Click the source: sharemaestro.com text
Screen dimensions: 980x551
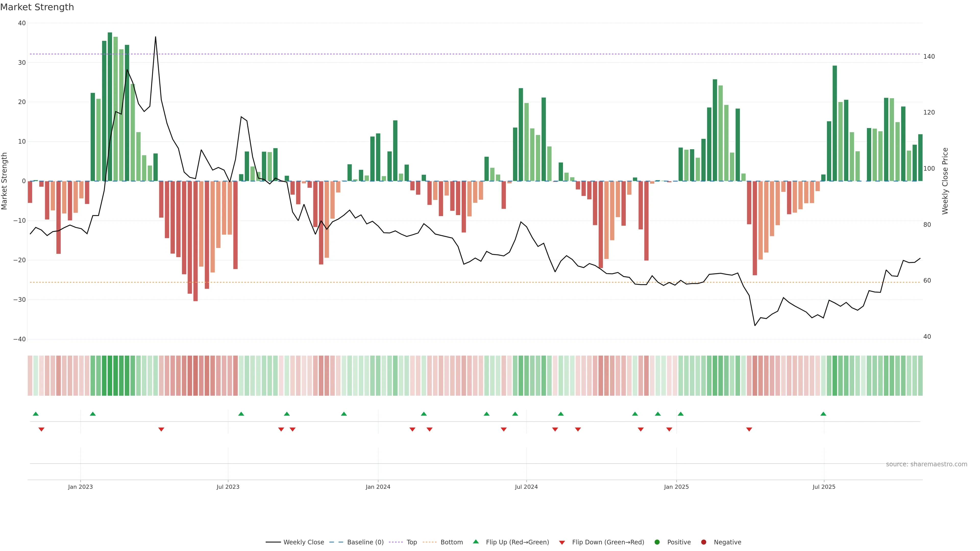[x=926, y=464]
